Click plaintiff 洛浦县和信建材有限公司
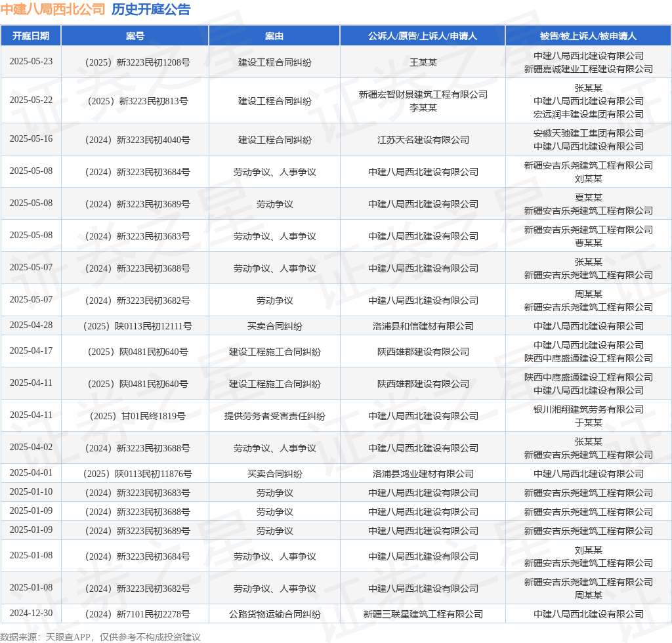Image resolution: width=672 pixels, height=643 pixels. (423, 326)
